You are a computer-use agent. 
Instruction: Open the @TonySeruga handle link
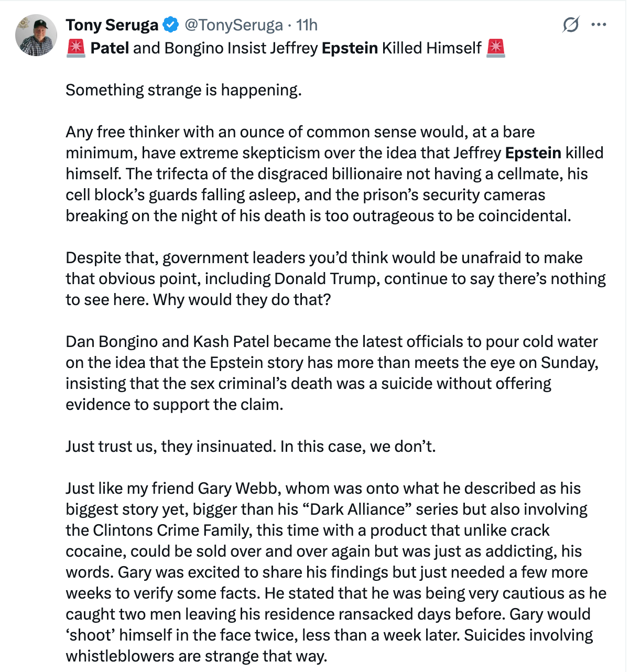[x=233, y=25]
